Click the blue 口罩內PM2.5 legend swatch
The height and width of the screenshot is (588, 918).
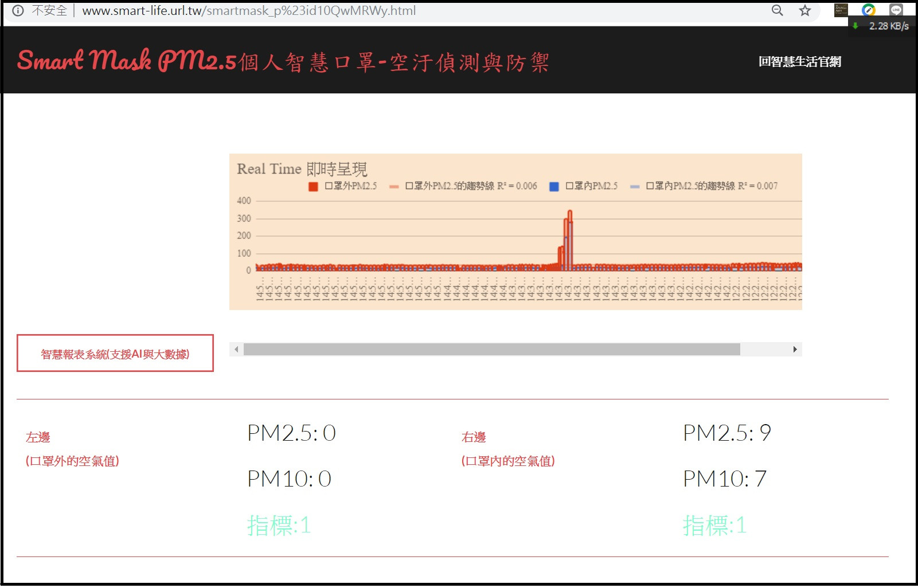(554, 186)
